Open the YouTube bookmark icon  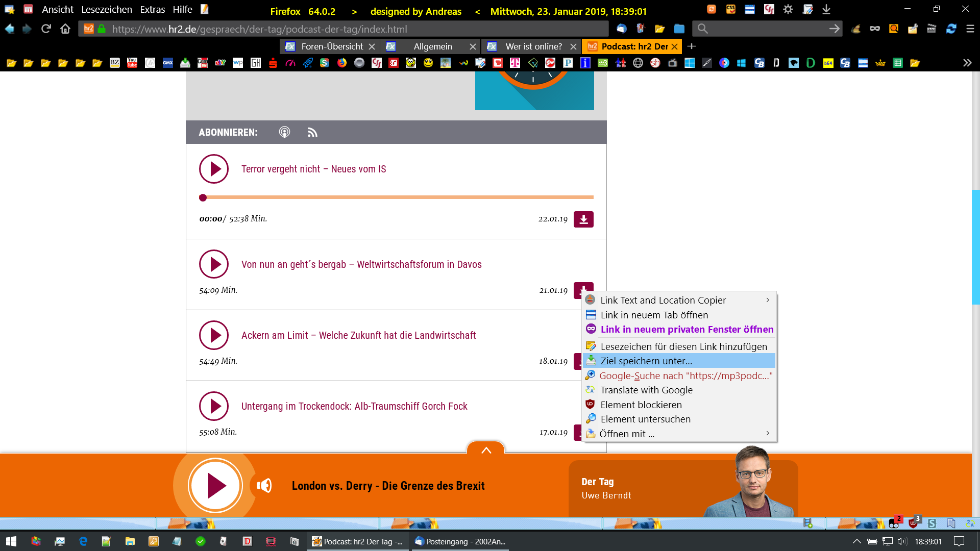point(132,63)
